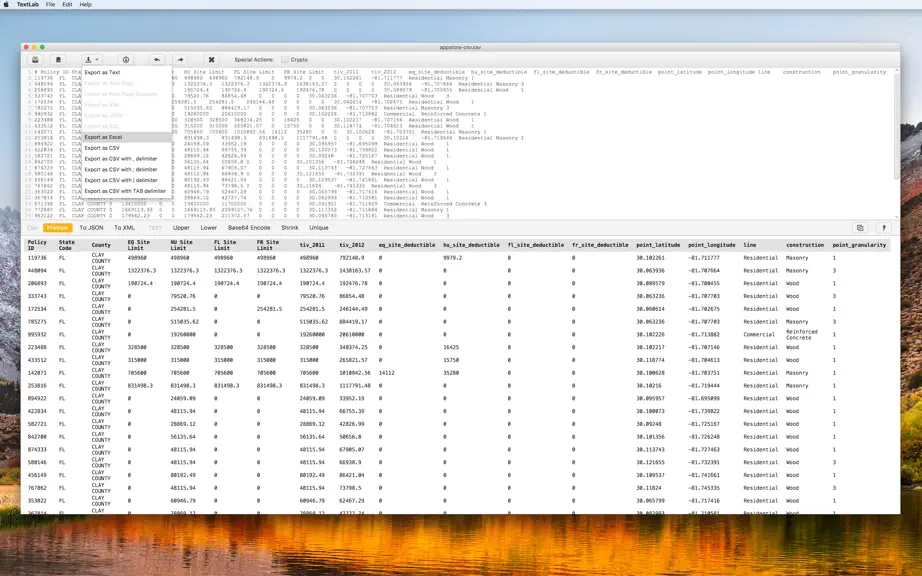The width and height of the screenshot is (922, 576).
Task: Choose Export as Excel
Action: [126, 137]
